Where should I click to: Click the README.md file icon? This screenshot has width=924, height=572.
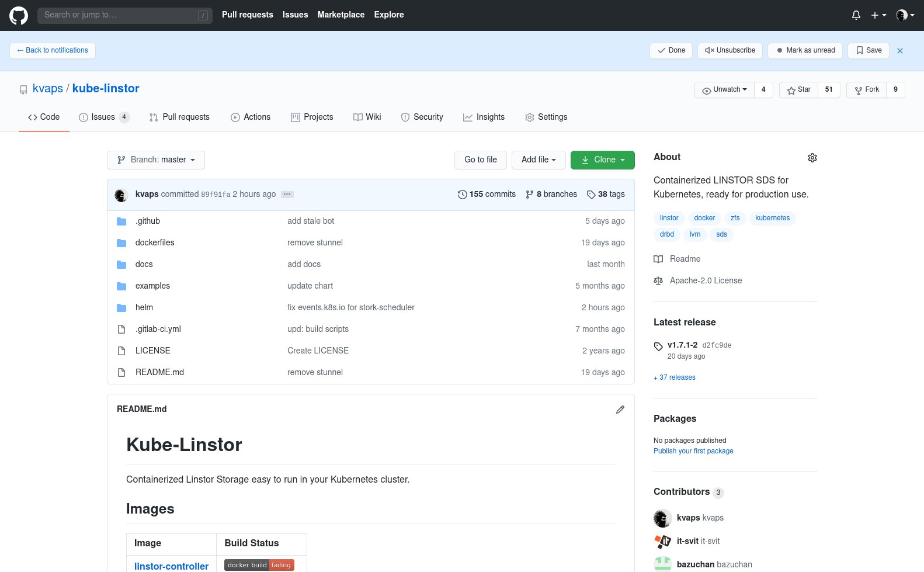pos(121,373)
